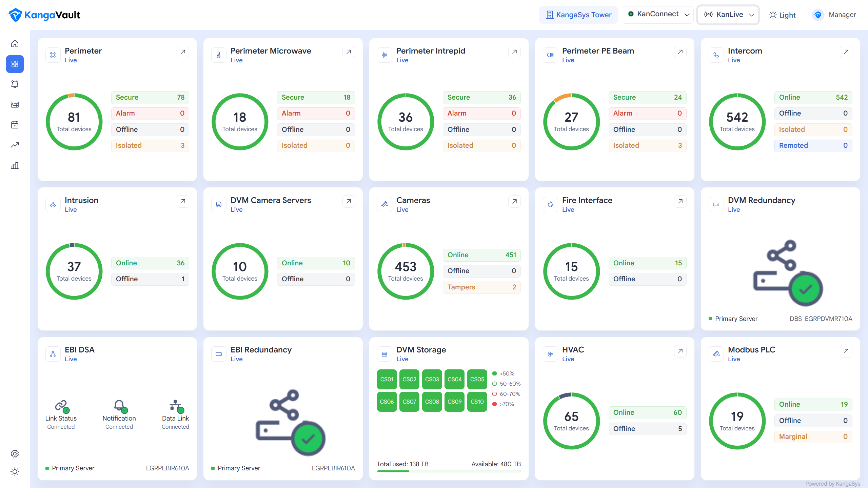This screenshot has height=488, width=868.
Task: Expand the KanLive dropdown
Action: [728, 15]
